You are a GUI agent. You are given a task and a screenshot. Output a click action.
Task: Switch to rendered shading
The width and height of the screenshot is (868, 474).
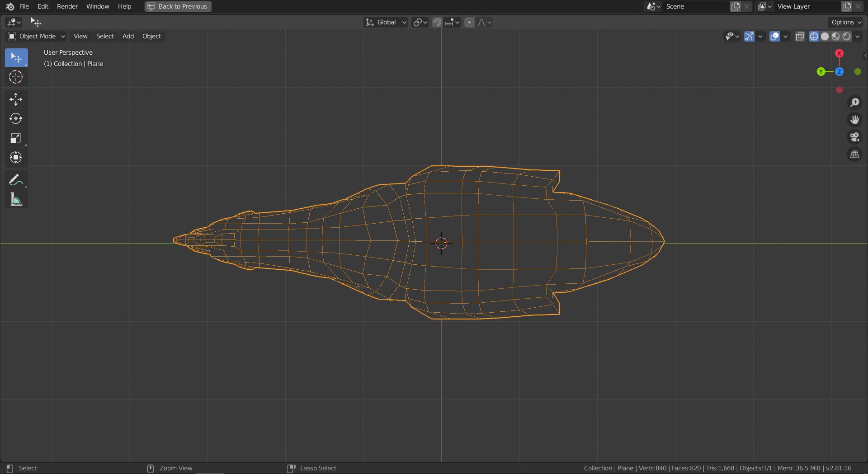point(846,37)
